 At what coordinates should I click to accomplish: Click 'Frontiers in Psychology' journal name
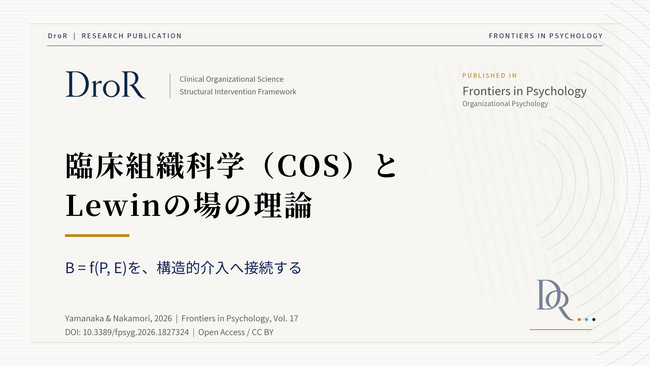[524, 91]
